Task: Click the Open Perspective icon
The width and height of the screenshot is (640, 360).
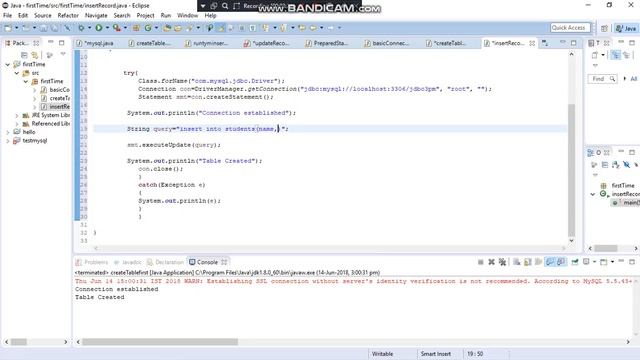Action: pos(604,28)
